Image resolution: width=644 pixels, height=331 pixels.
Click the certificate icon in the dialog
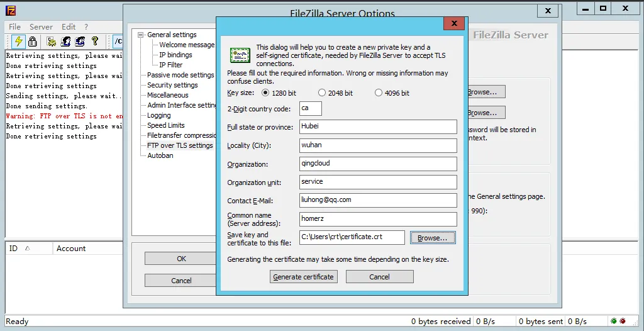pyautogui.click(x=240, y=55)
